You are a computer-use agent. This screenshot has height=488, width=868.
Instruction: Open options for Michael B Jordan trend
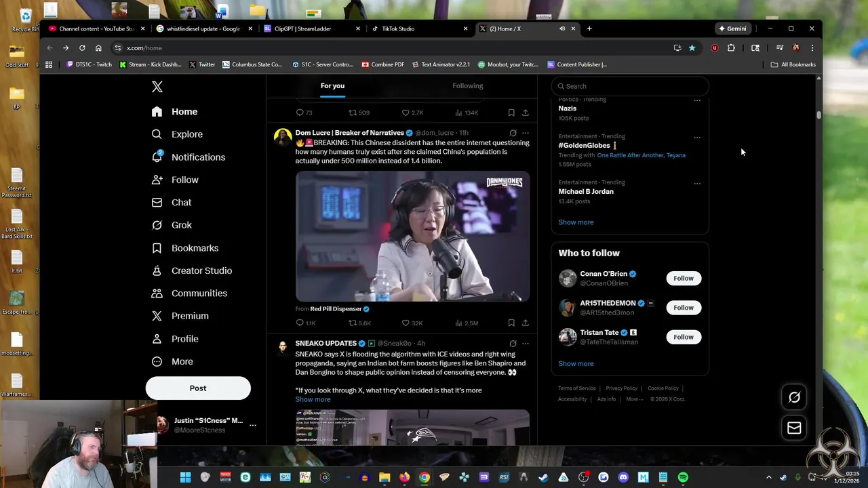point(696,183)
